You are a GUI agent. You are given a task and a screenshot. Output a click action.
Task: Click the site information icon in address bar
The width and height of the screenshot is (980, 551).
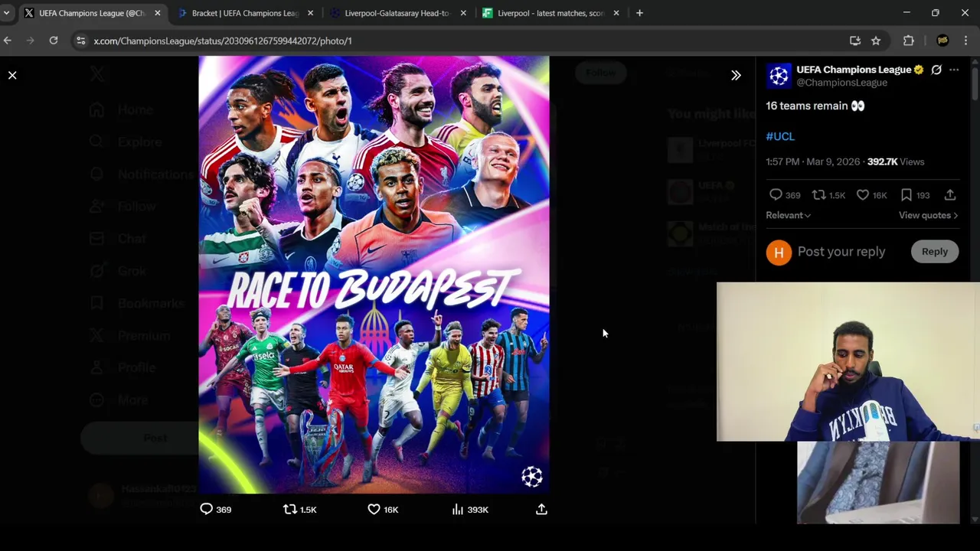point(80,41)
